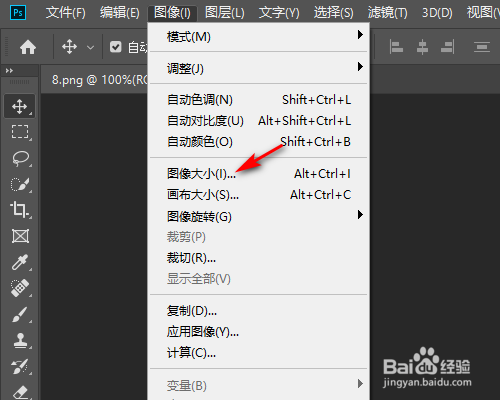Image resolution: width=500 pixels, height=400 pixels.
Task: Click the align right edges icon
Action: pyautogui.click(x=447, y=47)
